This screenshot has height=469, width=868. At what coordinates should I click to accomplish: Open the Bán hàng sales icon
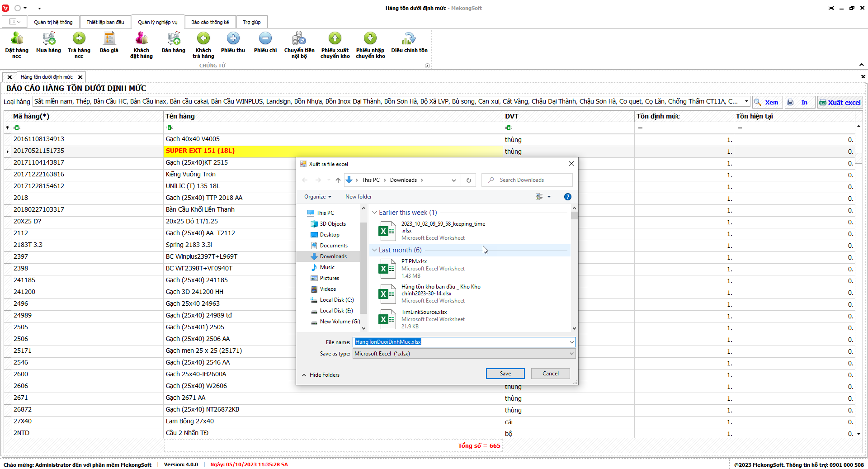[x=174, y=39]
